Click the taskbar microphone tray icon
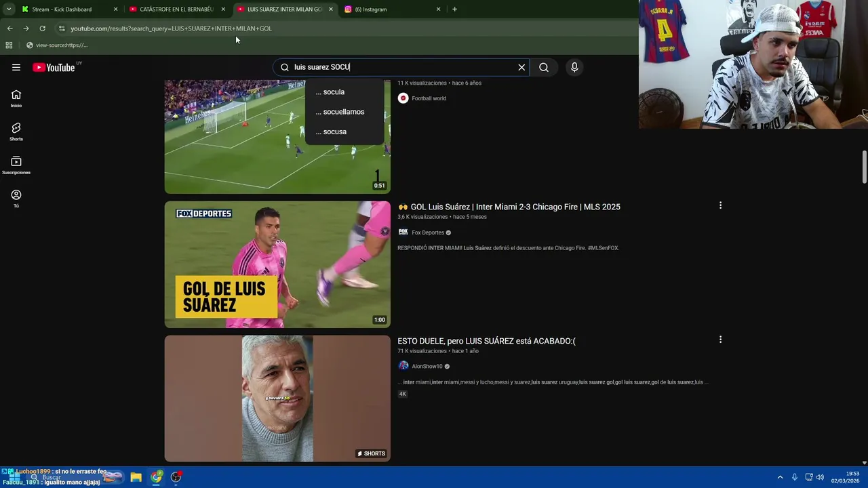The width and height of the screenshot is (868, 488). 794,477
